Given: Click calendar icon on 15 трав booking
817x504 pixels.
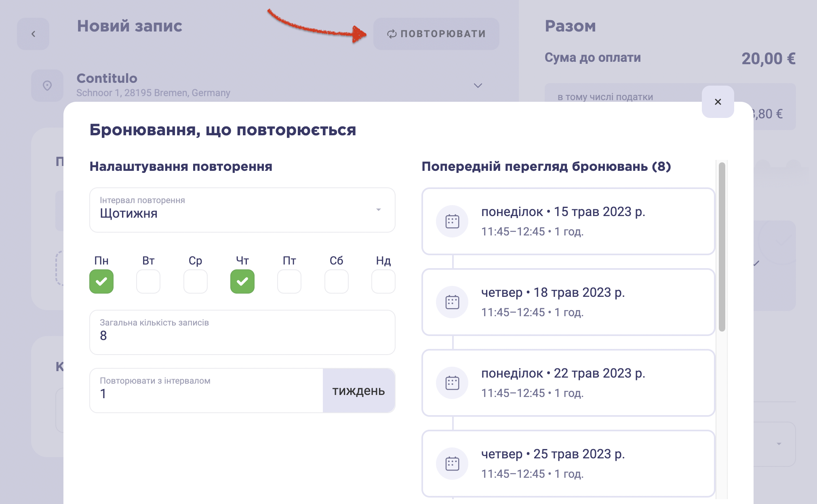Looking at the screenshot, I should (x=452, y=221).
